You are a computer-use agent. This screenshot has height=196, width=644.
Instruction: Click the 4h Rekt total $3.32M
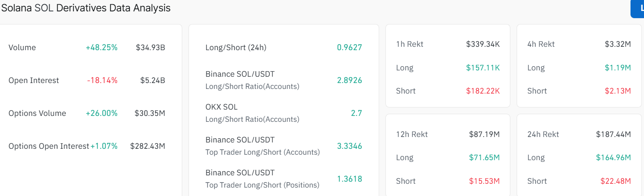[x=618, y=44]
